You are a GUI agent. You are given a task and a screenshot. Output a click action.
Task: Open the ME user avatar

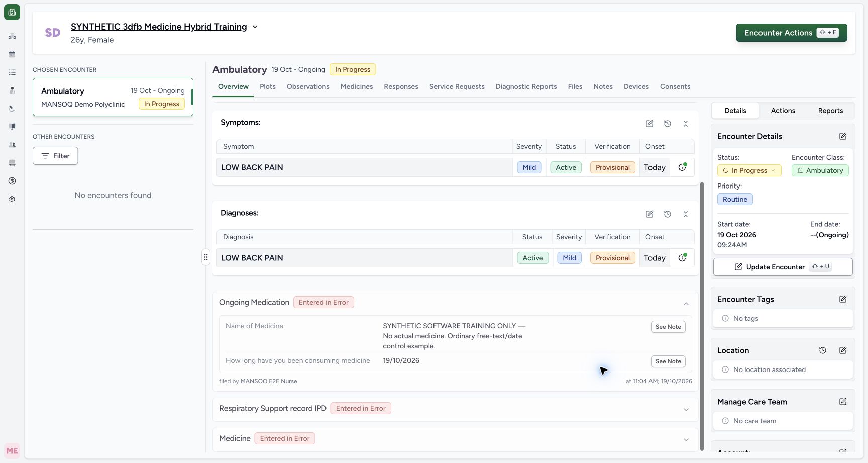(12, 451)
